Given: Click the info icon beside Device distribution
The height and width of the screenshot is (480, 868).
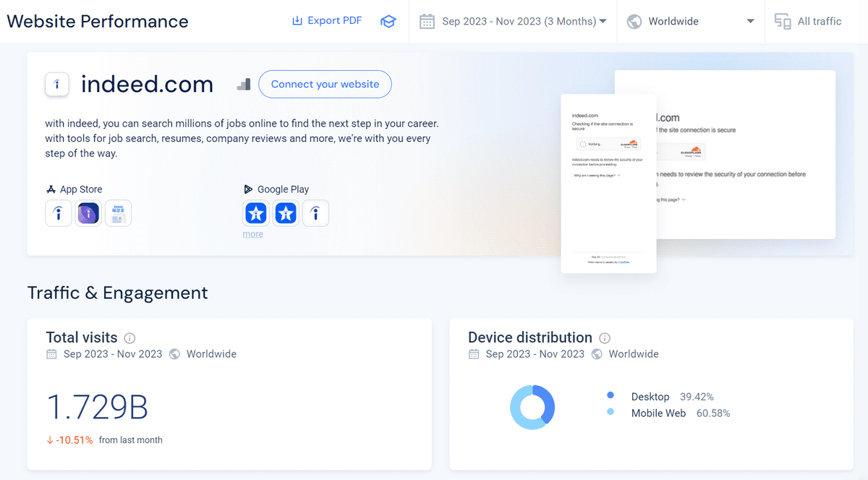Looking at the screenshot, I should (605, 338).
